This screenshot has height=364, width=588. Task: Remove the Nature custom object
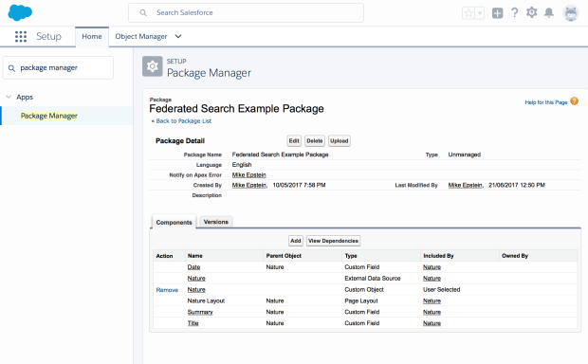(167, 290)
